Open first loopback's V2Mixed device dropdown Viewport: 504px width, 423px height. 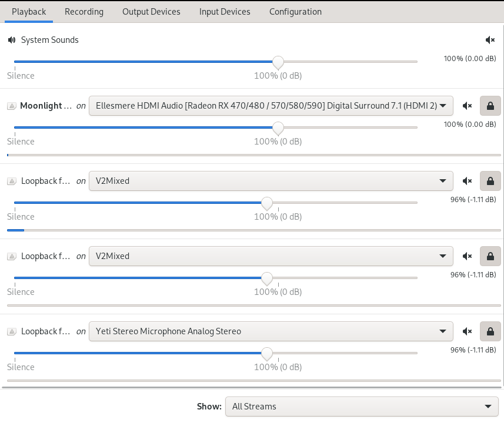click(x=271, y=181)
